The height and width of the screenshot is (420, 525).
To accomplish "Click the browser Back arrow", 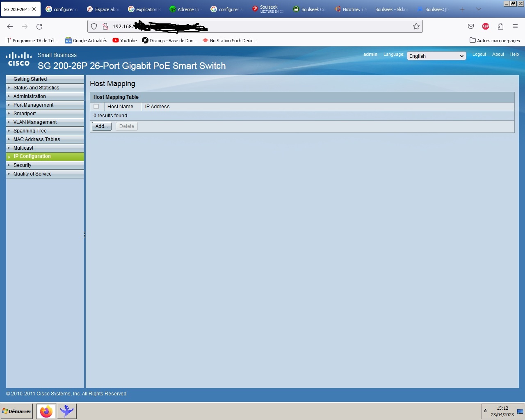I will (10, 26).
